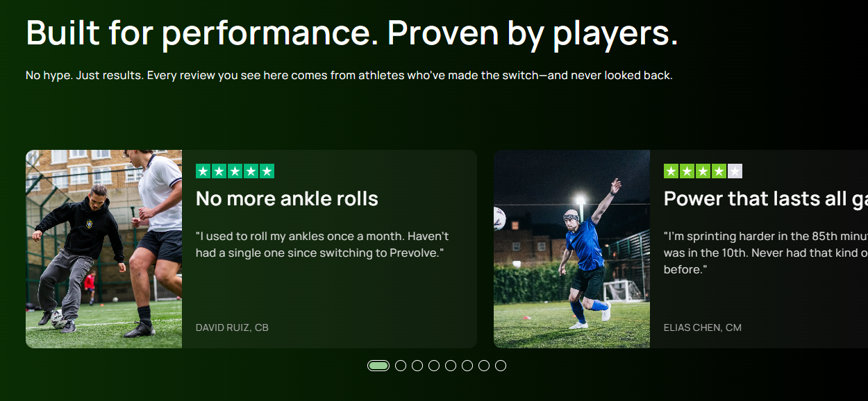868x401 pixels.
Task: Click the fifth star of David Ruiz's rating
Action: pyautogui.click(x=267, y=171)
